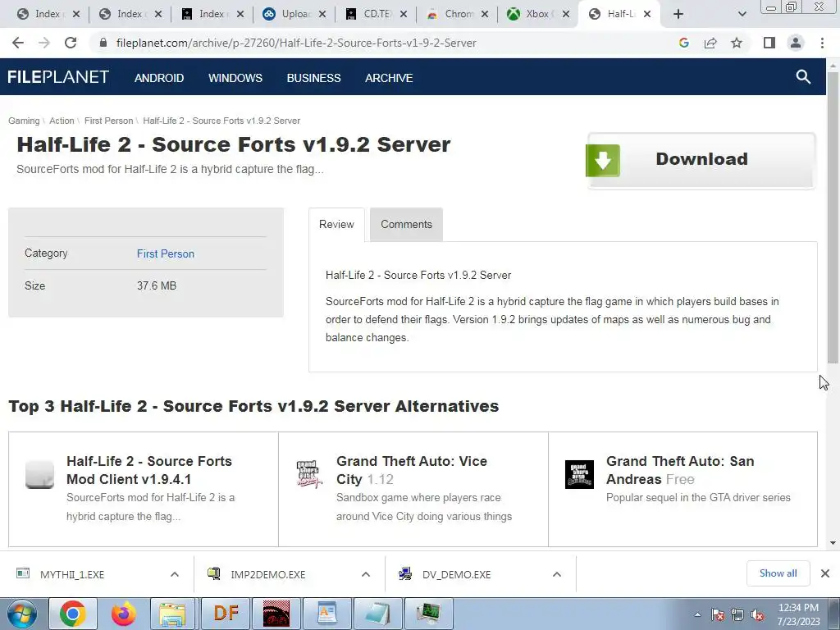The width and height of the screenshot is (840, 630).
Task: Open the Google icon in address bar
Action: [x=683, y=43]
